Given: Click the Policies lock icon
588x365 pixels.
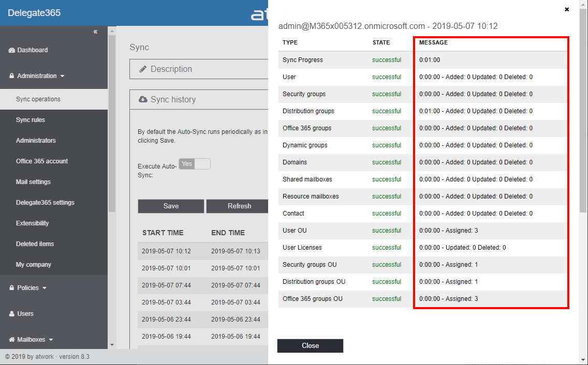Looking at the screenshot, I should tap(11, 288).
